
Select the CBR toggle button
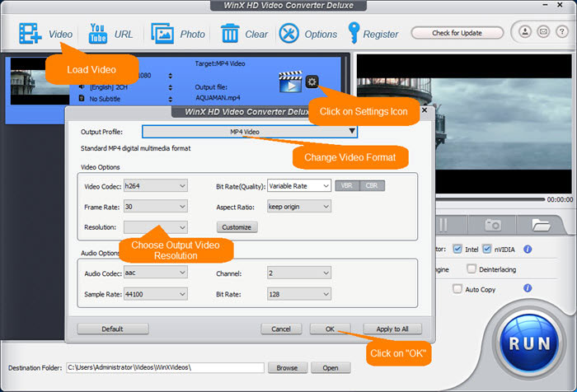pyautogui.click(x=372, y=185)
